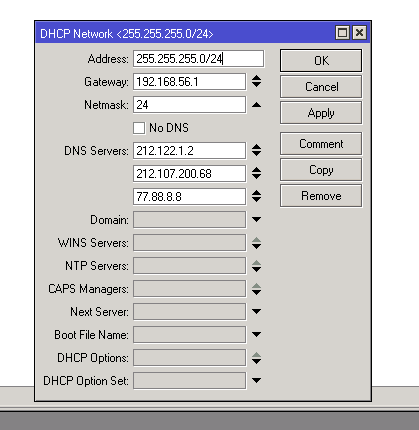Click into the Netmask field
This screenshot has width=419, height=430.
pyautogui.click(x=189, y=105)
